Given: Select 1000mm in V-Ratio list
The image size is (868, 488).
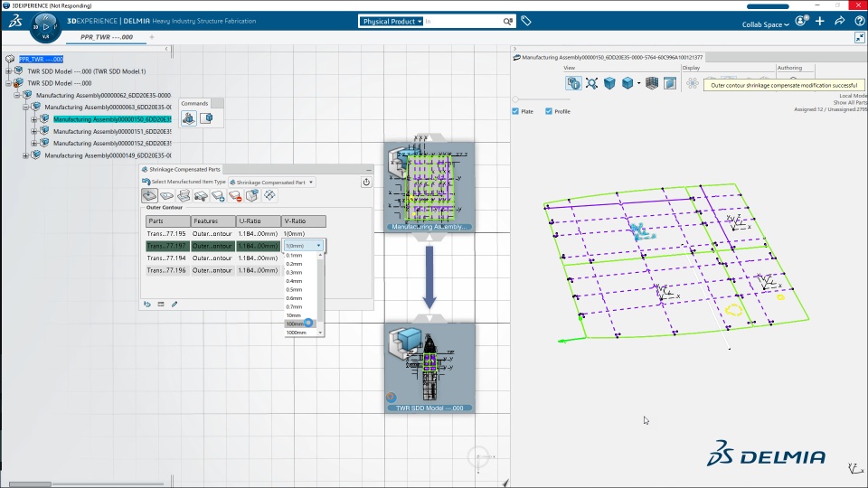Looking at the screenshot, I should (300, 333).
